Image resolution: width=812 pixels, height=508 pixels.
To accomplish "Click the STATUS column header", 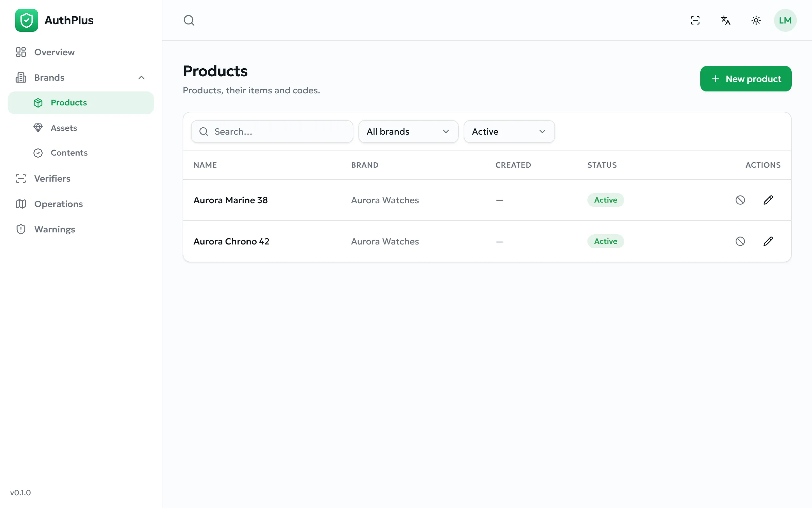I will (x=602, y=165).
